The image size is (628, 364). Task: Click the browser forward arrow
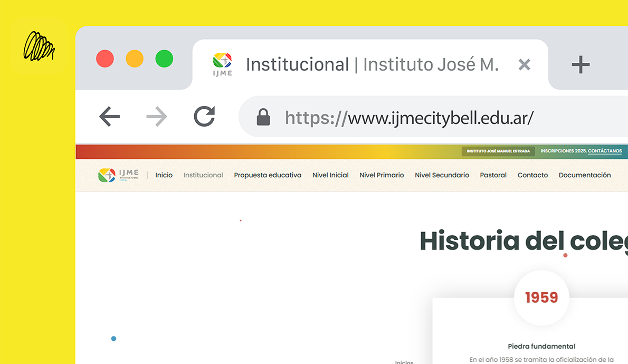pos(157,117)
